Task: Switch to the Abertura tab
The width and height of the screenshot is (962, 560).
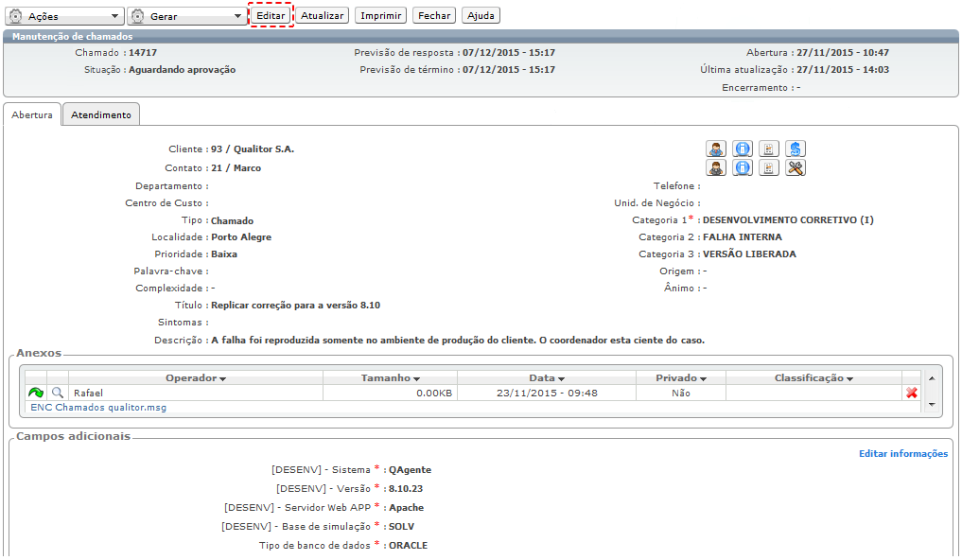Action: 32,114
